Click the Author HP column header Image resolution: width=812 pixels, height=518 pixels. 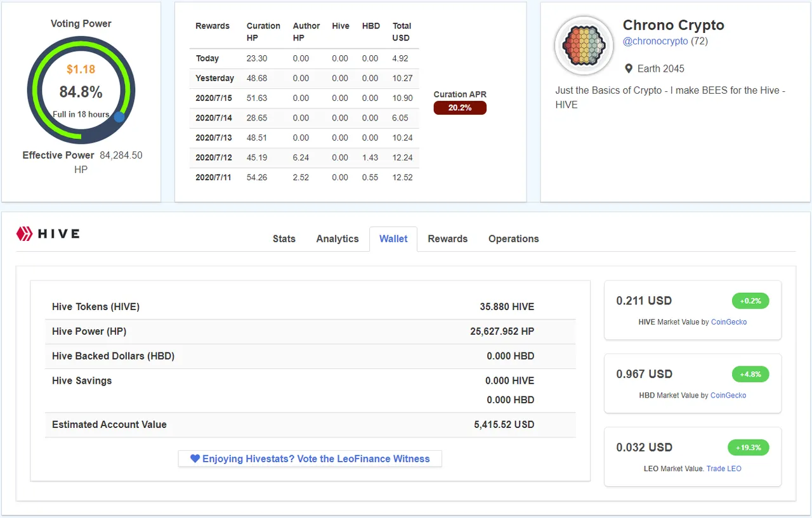[x=306, y=32]
